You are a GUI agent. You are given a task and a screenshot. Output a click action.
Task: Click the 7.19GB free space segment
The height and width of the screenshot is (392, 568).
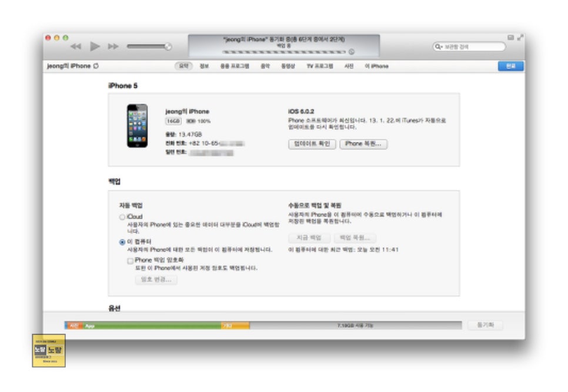356,326
